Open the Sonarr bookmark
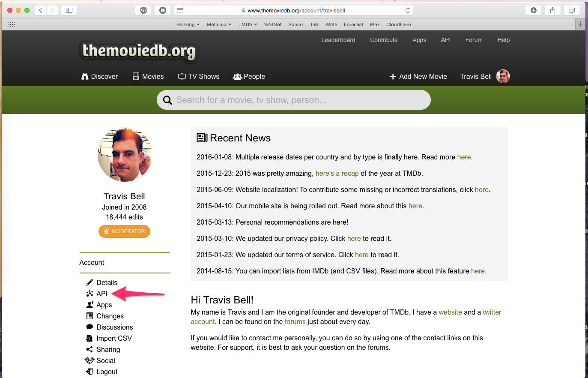 [x=296, y=24]
